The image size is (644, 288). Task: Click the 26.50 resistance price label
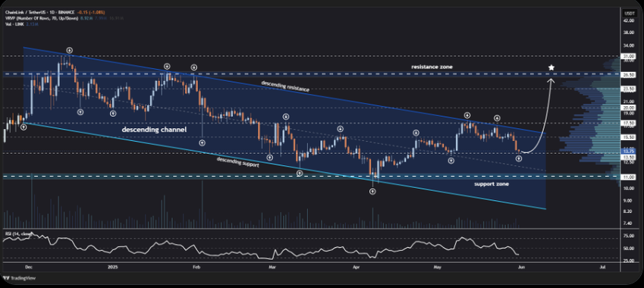click(x=628, y=74)
